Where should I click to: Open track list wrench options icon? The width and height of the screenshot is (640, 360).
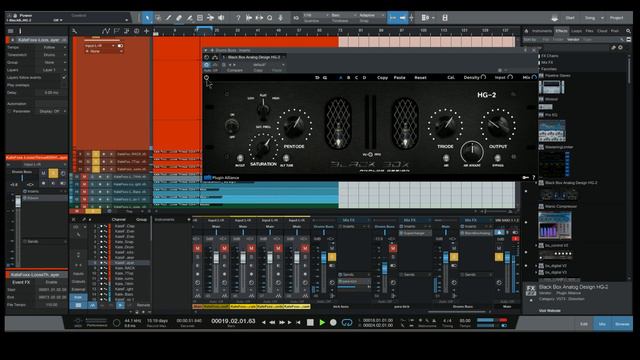point(74,31)
